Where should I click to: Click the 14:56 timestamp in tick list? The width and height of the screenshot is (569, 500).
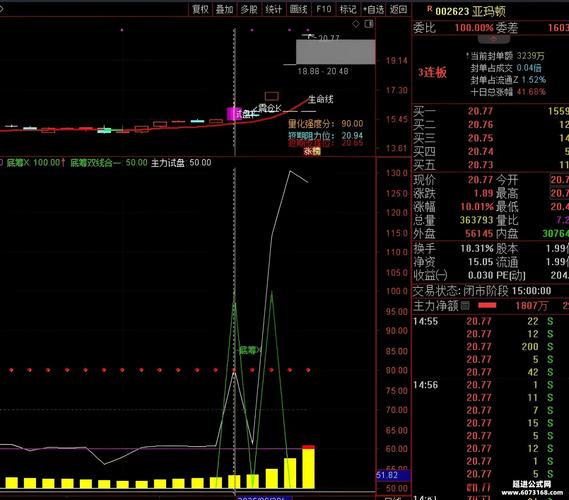tap(426, 385)
